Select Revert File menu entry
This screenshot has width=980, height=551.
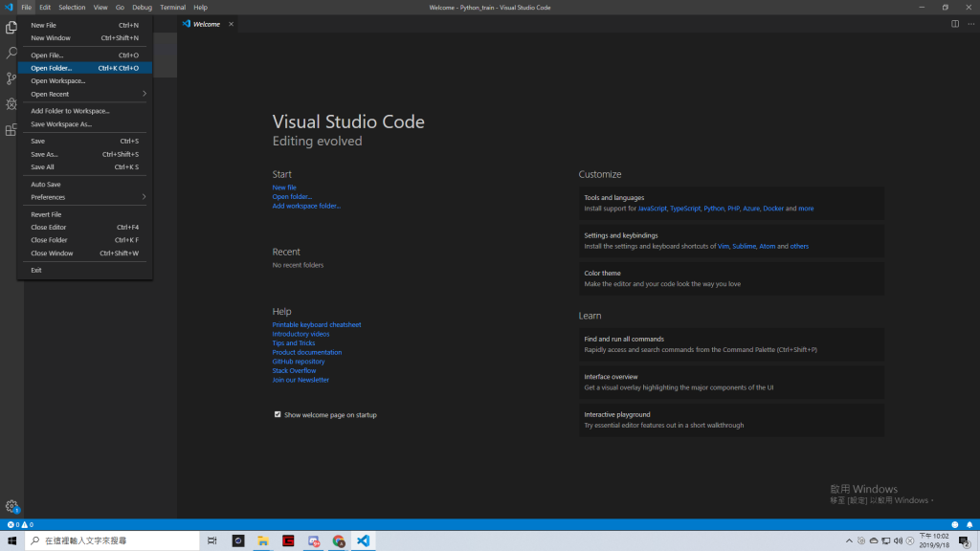click(x=84, y=214)
